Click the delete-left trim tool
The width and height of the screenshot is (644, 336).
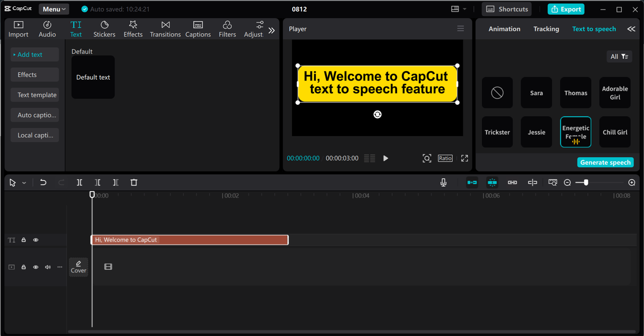click(x=98, y=182)
